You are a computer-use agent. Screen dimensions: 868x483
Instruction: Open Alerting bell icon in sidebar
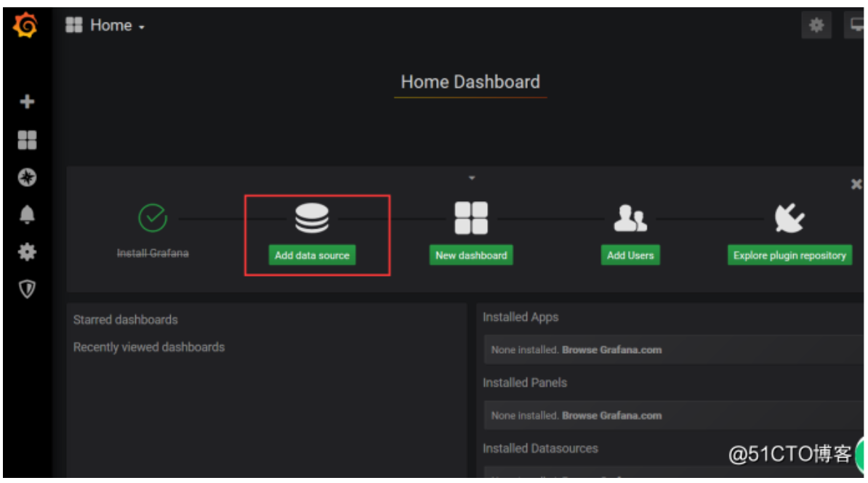[x=27, y=214]
